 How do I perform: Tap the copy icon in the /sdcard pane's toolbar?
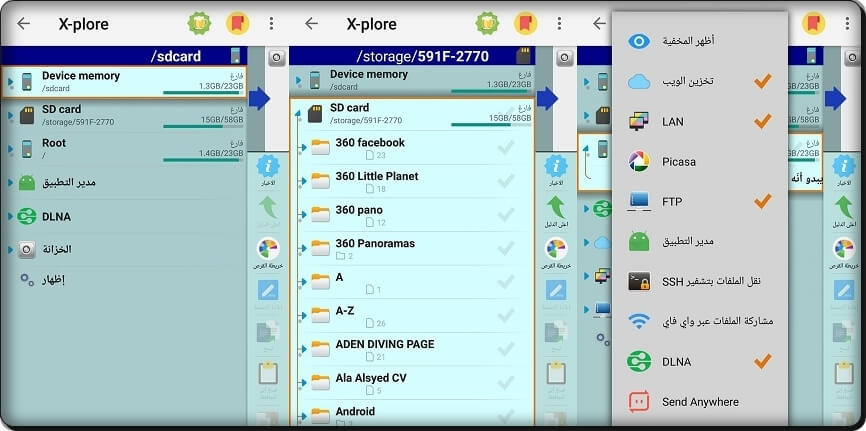tap(268, 333)
